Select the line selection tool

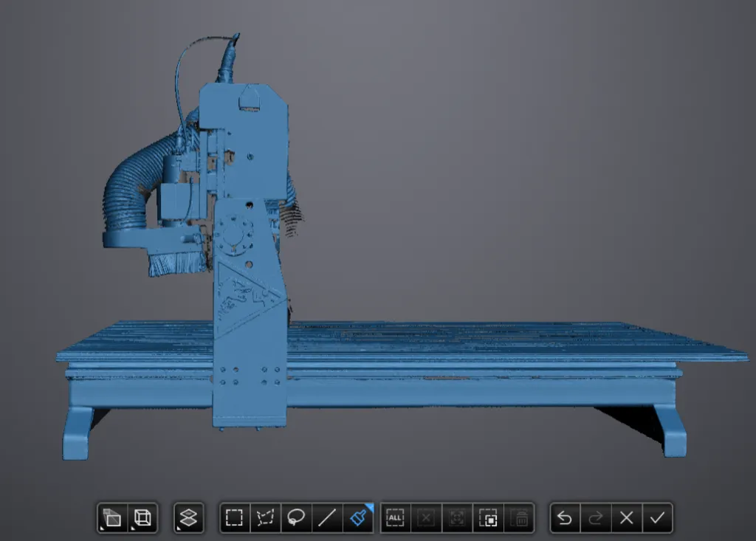(x=327, y=518)
